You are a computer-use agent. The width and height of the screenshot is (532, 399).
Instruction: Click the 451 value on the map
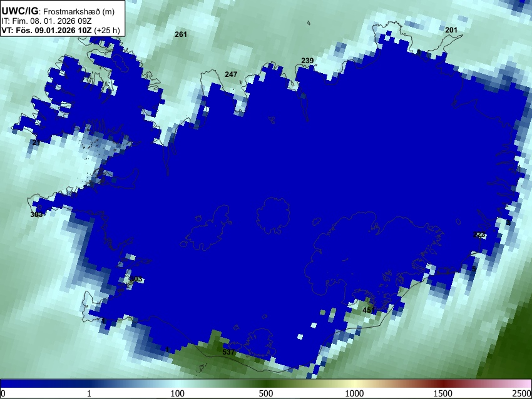click(369, 310)
